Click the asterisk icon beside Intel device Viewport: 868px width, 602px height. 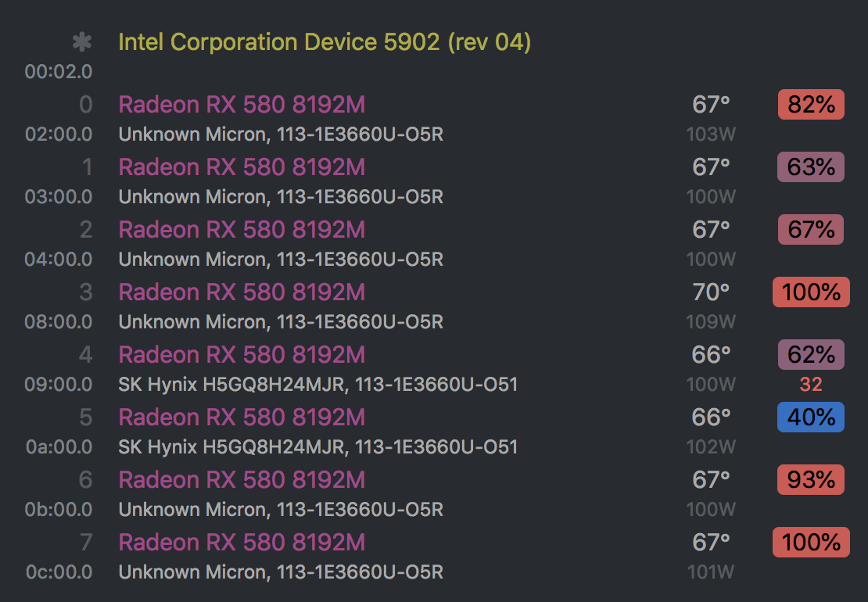(81, 42)
